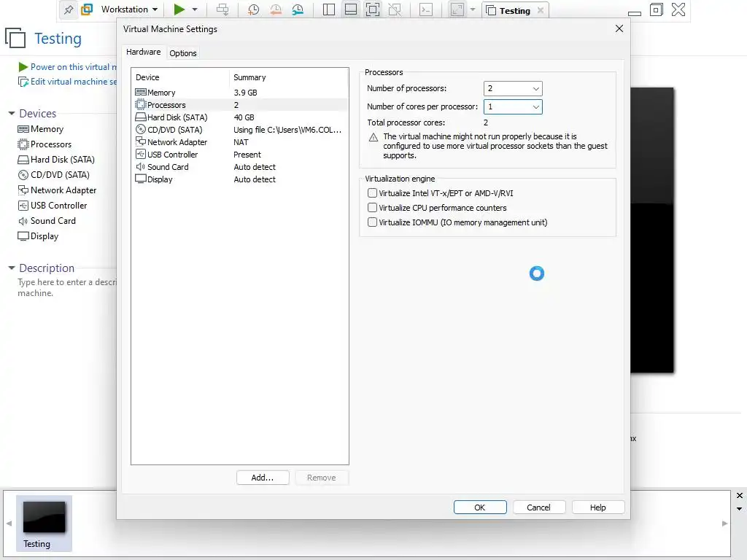Open Number of processors dropdown

513,88
